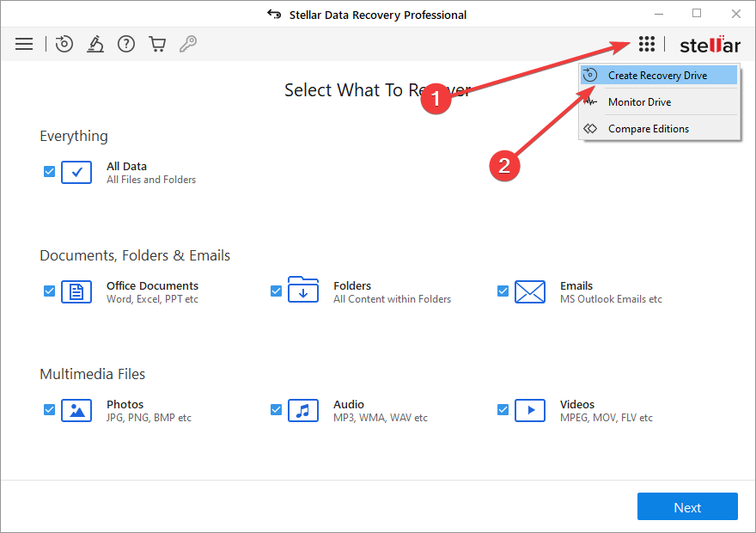Click the Photos picture icon
The height and width of the screenshot is (533, 756).
[x=76, y=410]
